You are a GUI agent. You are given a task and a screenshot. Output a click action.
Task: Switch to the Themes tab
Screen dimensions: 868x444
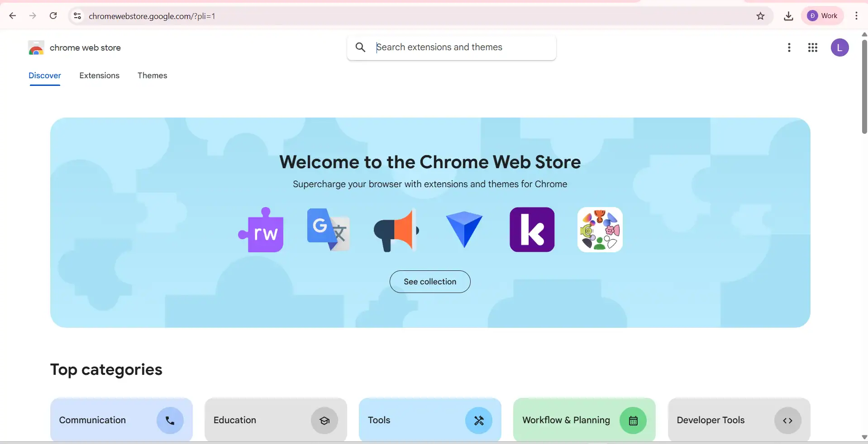[153, 76]
